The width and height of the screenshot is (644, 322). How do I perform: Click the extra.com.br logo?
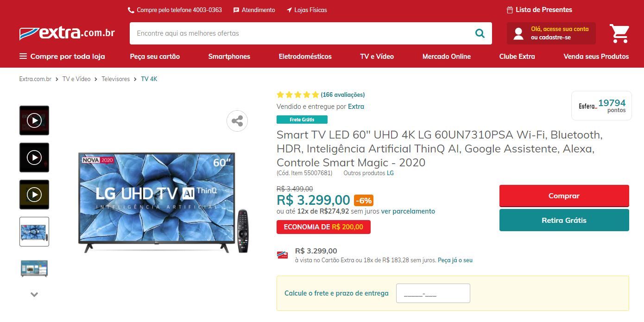[67, 33]
